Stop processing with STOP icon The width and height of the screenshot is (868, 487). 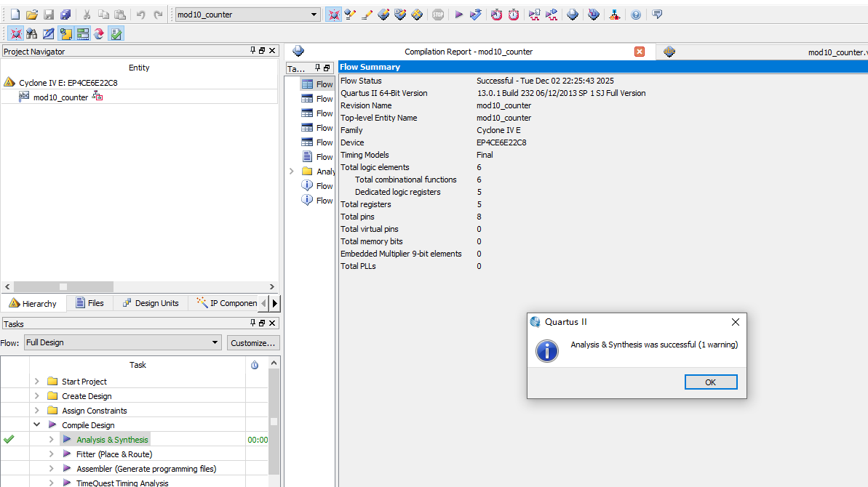[438, 15]
